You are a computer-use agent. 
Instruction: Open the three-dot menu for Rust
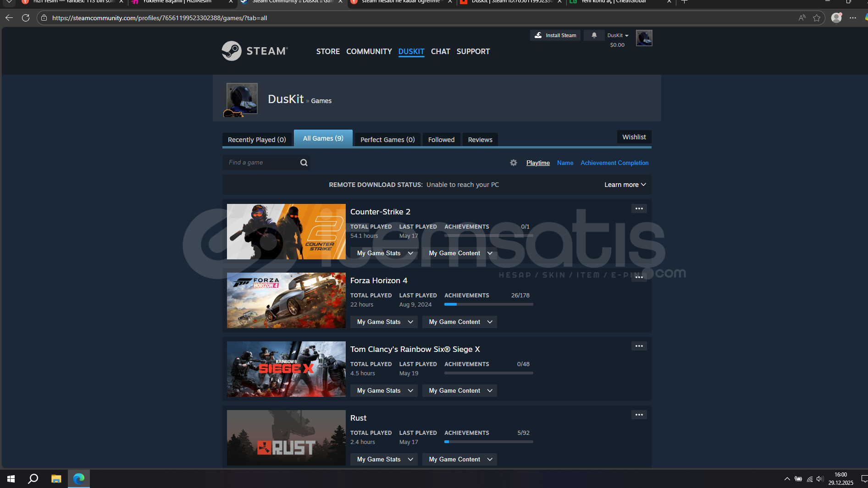pos(639,415)
